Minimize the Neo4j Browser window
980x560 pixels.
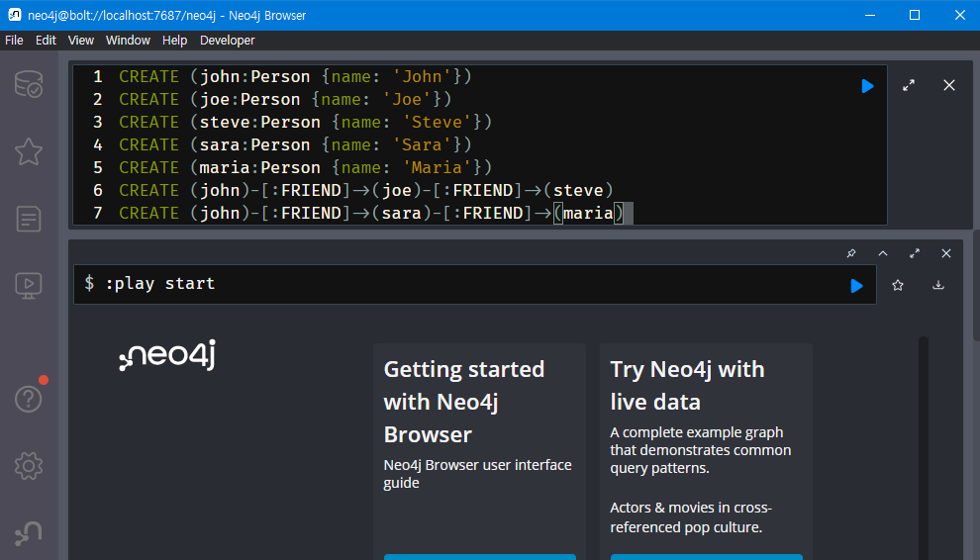click(x=869, y=15)
